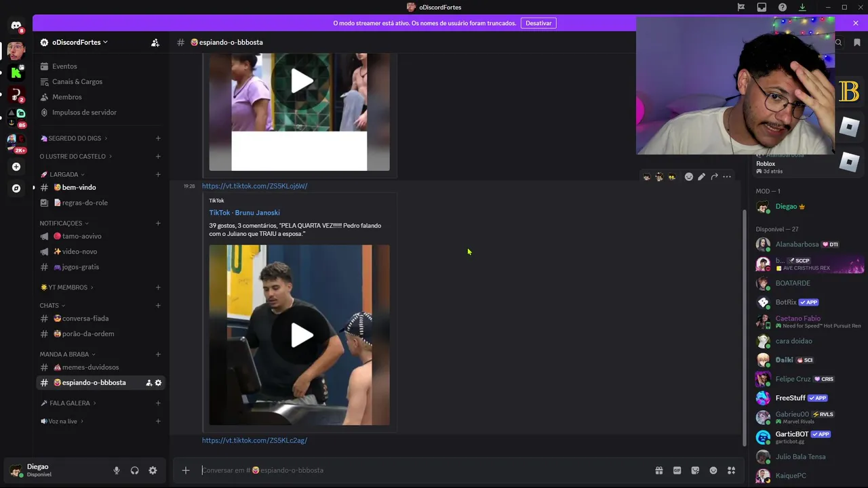This screenshot has height=488, width=868.
Task: Mute microphone in user panel
Action: click(x=117, y=470)
